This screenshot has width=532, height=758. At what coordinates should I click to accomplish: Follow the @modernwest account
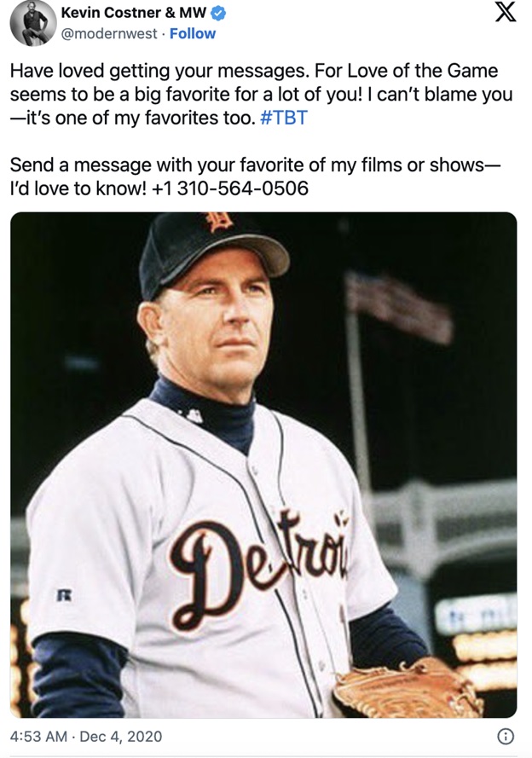tap(193, 33)
